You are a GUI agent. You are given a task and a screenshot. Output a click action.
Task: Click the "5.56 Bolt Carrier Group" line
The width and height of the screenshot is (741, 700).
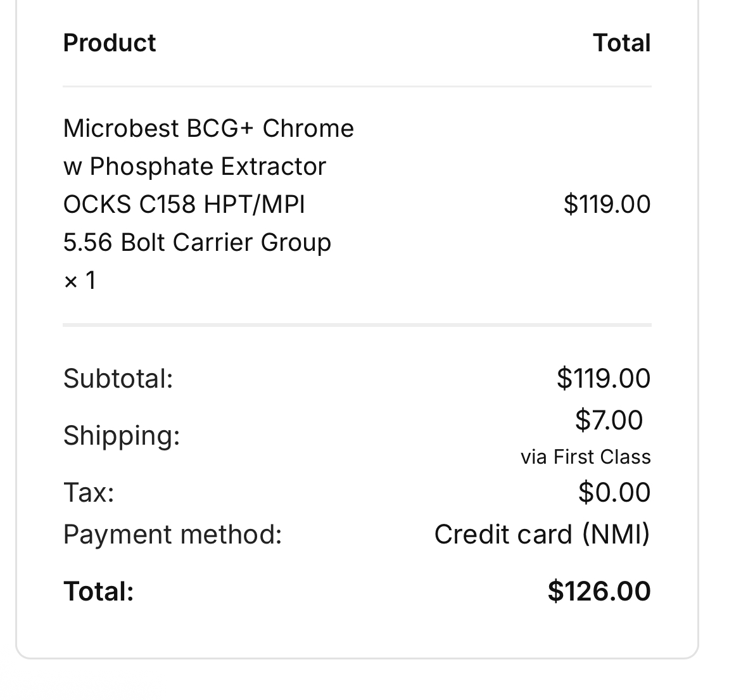coord(197,243)
